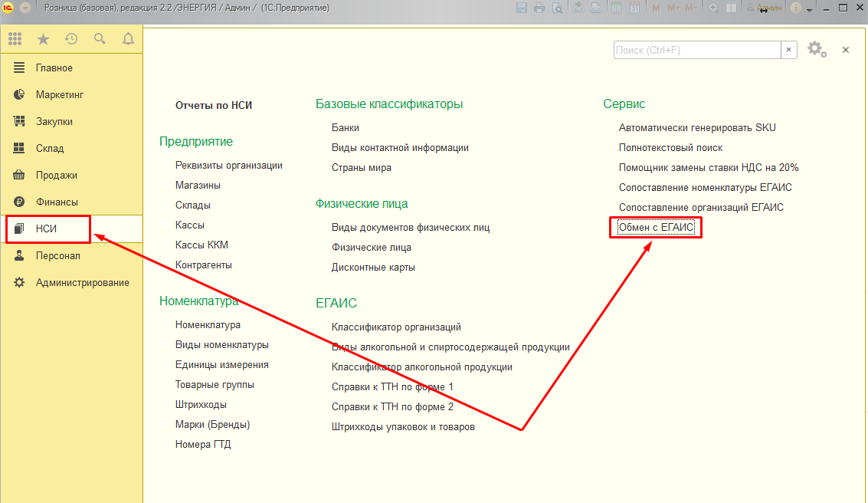Open Favorites star icon
The height and width of the screenshot is (503, 868).
pyautogui.click(x=43, y=39)
